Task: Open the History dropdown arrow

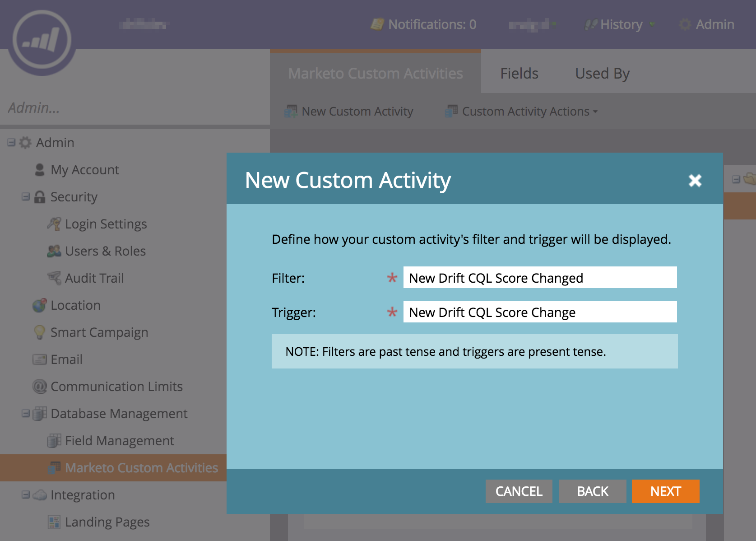Action: [x=652, y=24]
